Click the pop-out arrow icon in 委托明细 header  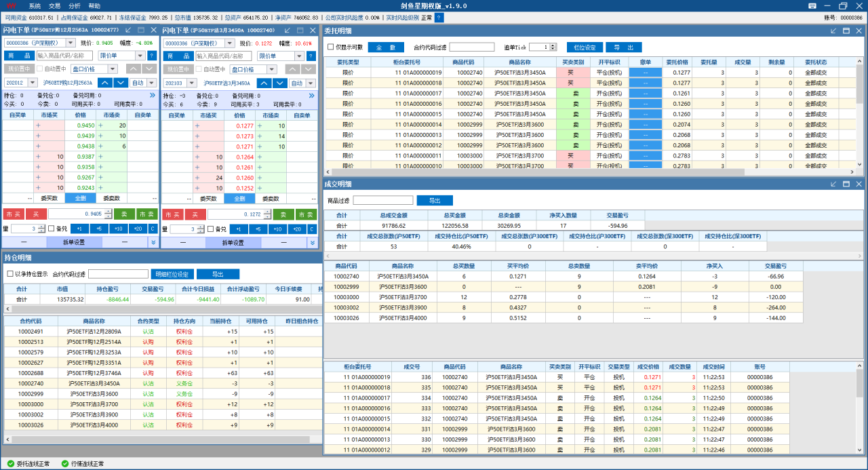click(833, 31)
